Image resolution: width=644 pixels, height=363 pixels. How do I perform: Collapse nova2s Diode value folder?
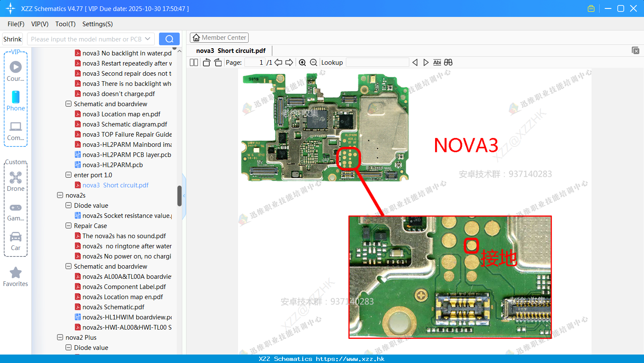(x=69, y=205)
